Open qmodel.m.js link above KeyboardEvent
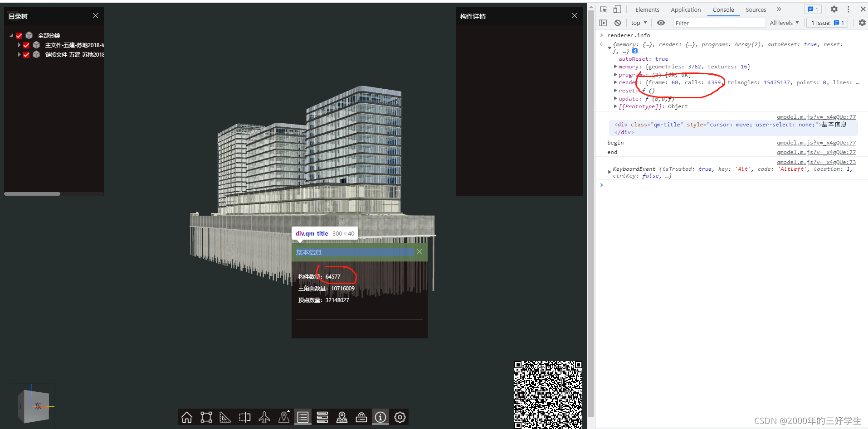 pos(816,162)
